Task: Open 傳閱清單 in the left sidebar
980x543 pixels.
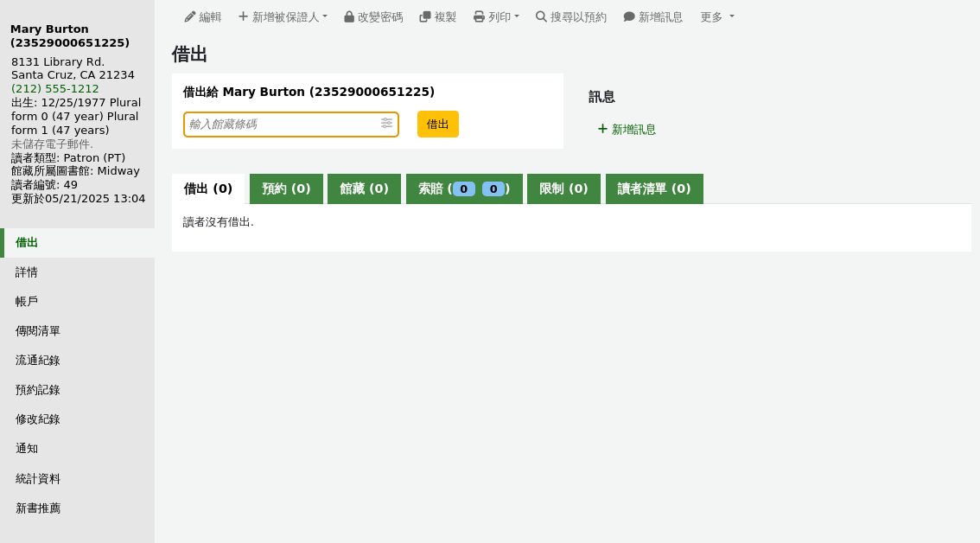Action: pyautogui.click(x=78, y=331)
